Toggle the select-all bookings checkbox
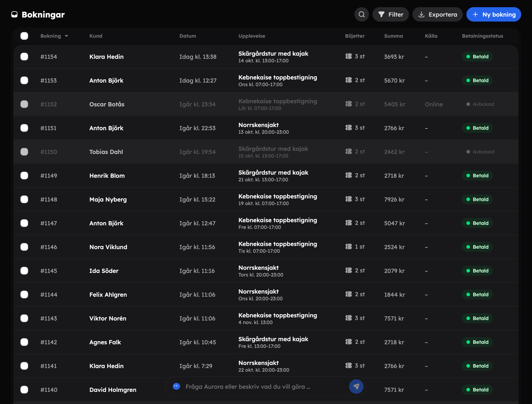This screenshot has width=532, height=404. coord(24,36)
